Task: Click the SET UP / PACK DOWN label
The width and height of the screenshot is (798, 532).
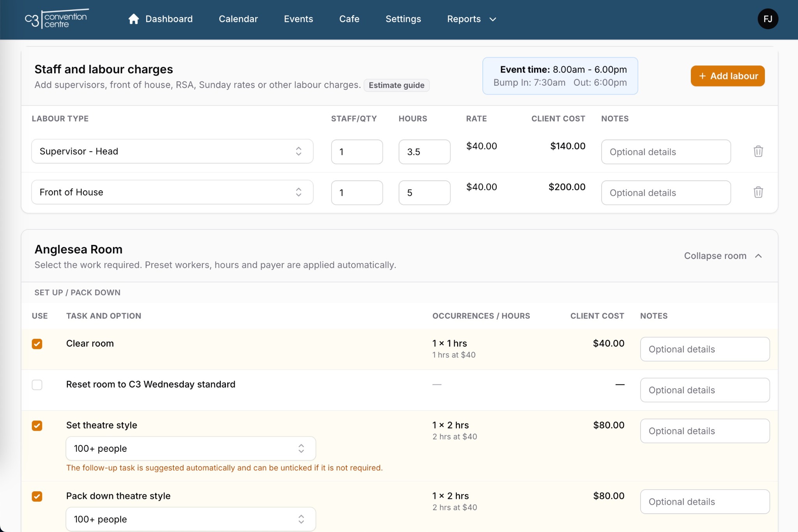Action: (77, 292)
